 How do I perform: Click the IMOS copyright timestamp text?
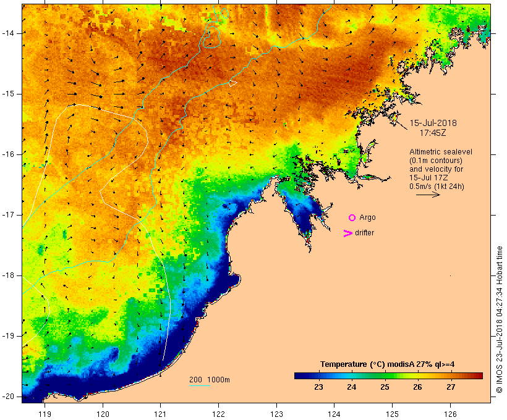tap(499, 319)
